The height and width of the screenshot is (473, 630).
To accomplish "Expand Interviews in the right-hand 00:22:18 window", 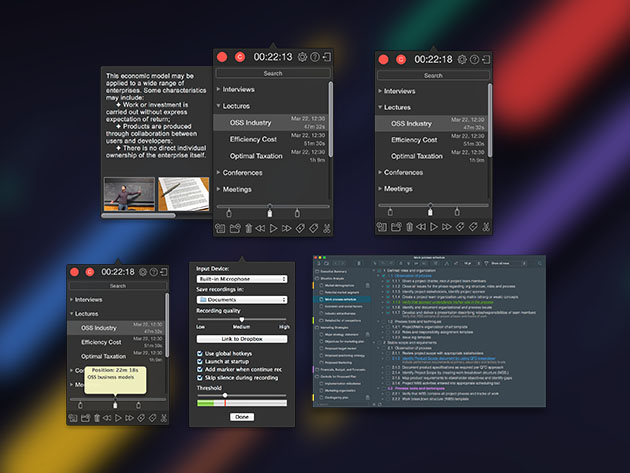I will [380, 91].
